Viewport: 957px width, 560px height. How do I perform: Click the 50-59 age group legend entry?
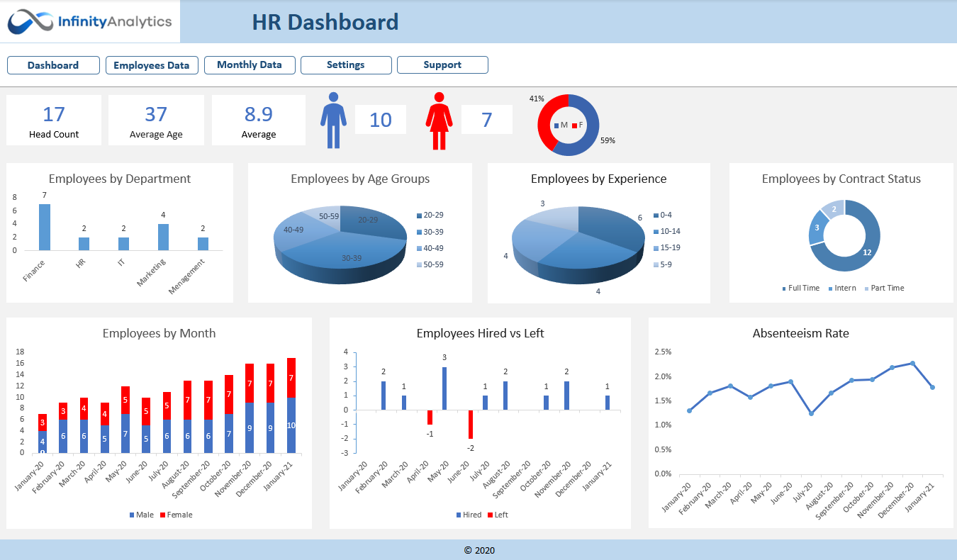pyautogui.click(x=430, y=264)
